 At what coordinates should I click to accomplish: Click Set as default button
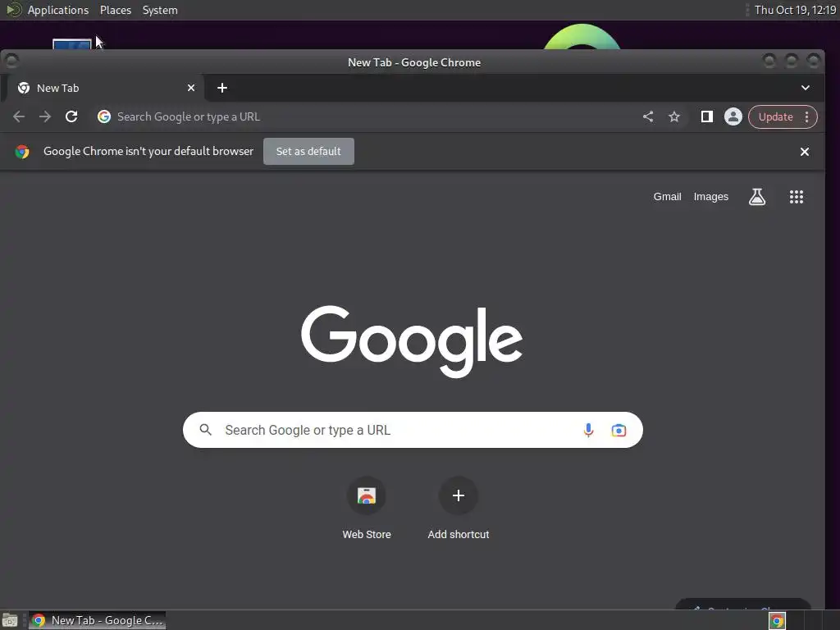(308, 152)
